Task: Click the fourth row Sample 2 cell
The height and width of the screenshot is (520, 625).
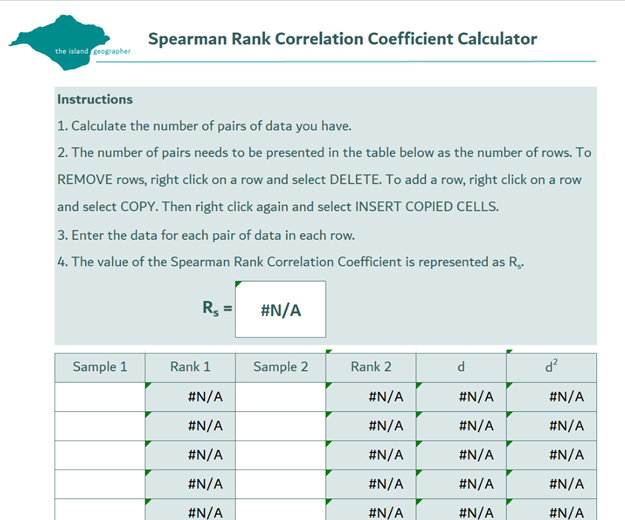Action: click(281, 484)
